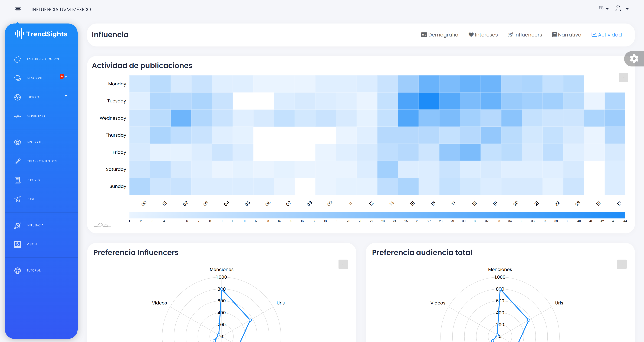The height and width of the screenshot is (342, 644).
Task: Open the settings gear panel
Action: point(634,59)
